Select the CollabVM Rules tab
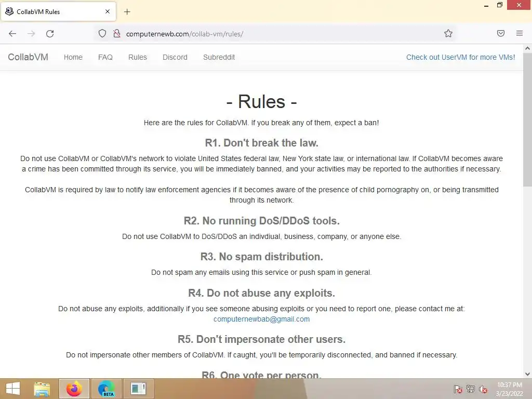The width and height of the screenshot is (532, 399). coord(58,11)
